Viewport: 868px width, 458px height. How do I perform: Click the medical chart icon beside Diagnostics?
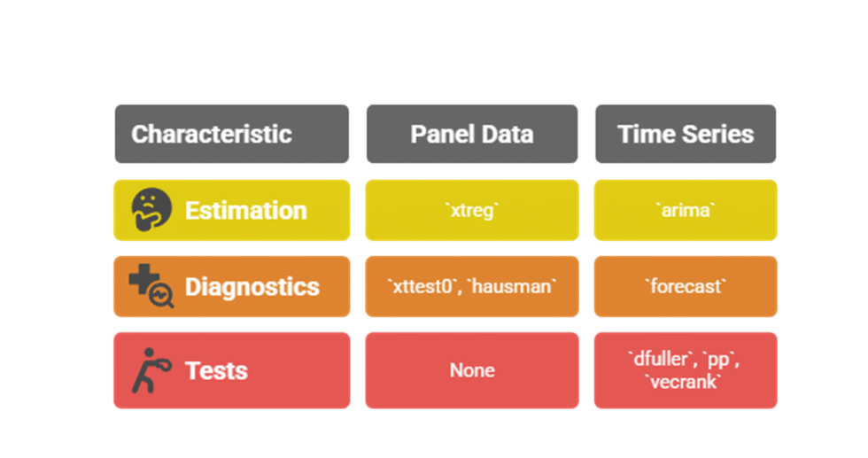(x=151, y=286)
